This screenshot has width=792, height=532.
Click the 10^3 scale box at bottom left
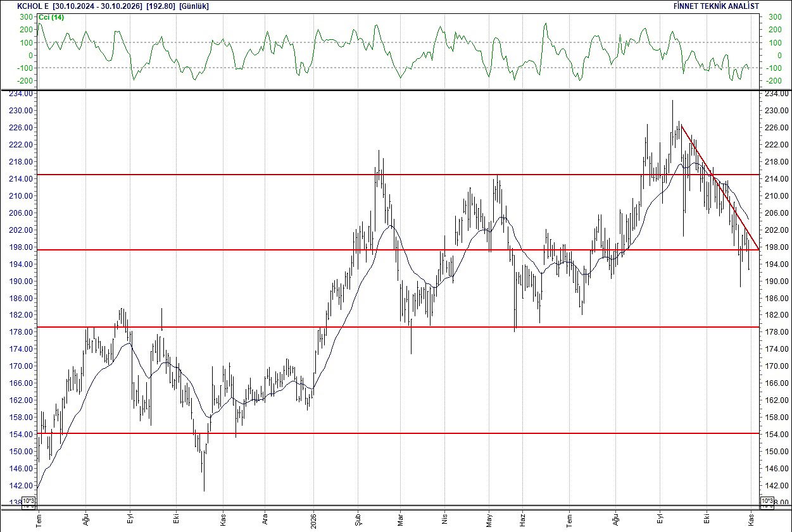pos(29,502)
